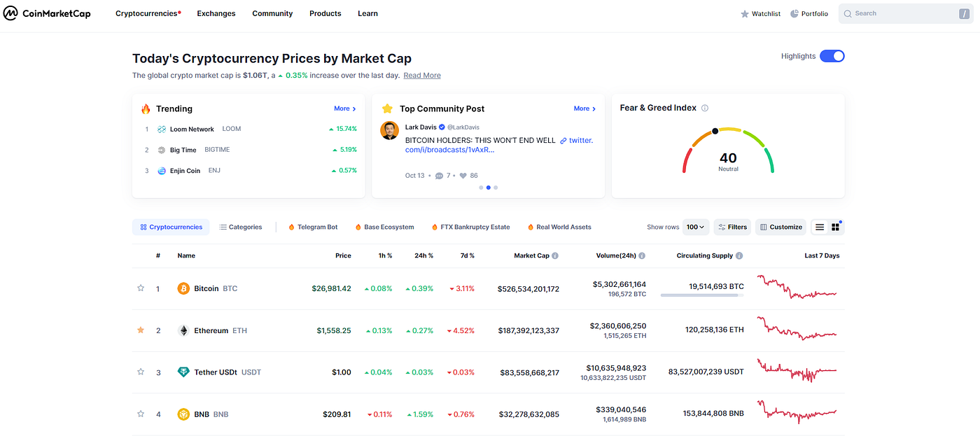Click the search magnifier icon

(x=848, y=13)
